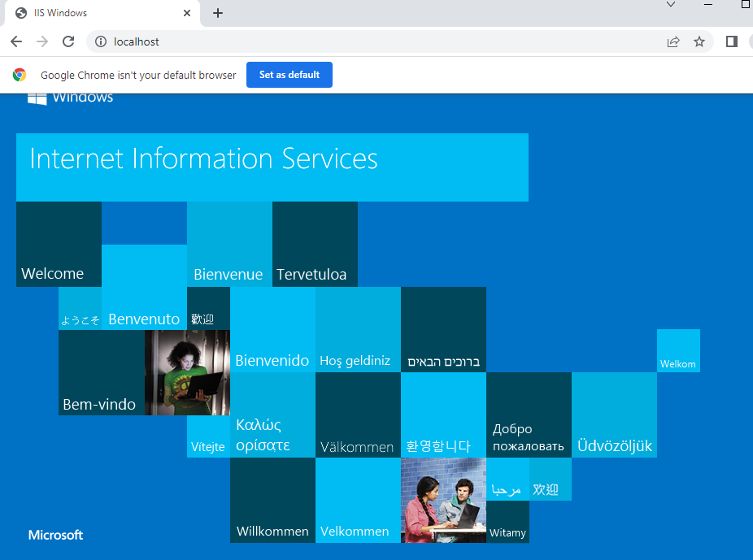Click the Velkommen tile
Image resolution: width=753 pixels, height=560 pixels.
(359, 501)
